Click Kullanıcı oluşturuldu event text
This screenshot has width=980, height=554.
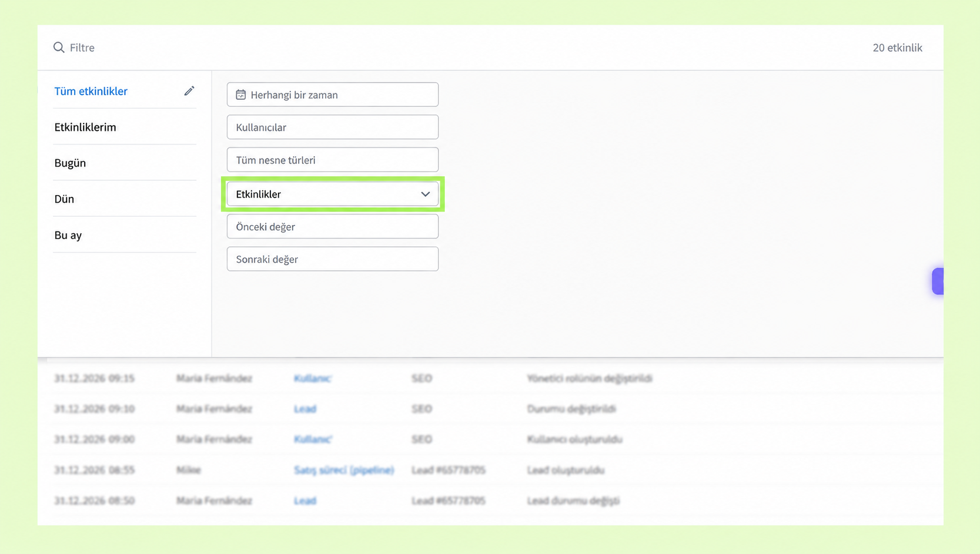pyautogui.click(x=574, y=439)
